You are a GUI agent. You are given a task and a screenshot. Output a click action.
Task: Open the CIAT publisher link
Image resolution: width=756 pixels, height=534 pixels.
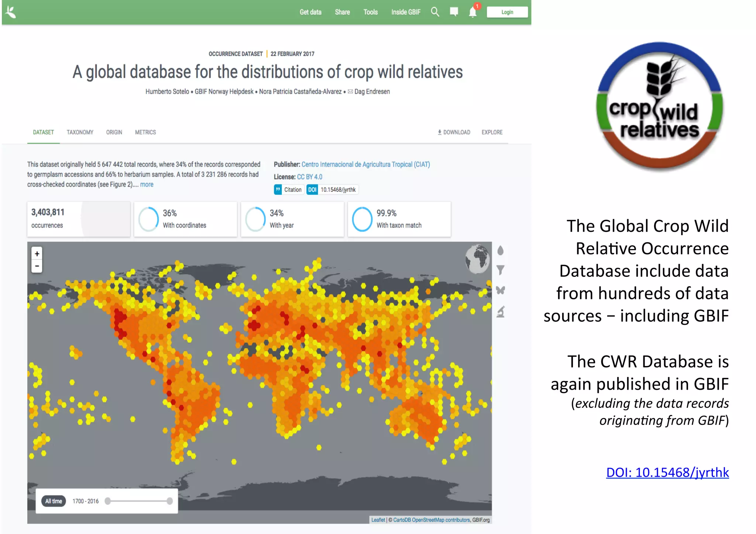pos(365,164)
